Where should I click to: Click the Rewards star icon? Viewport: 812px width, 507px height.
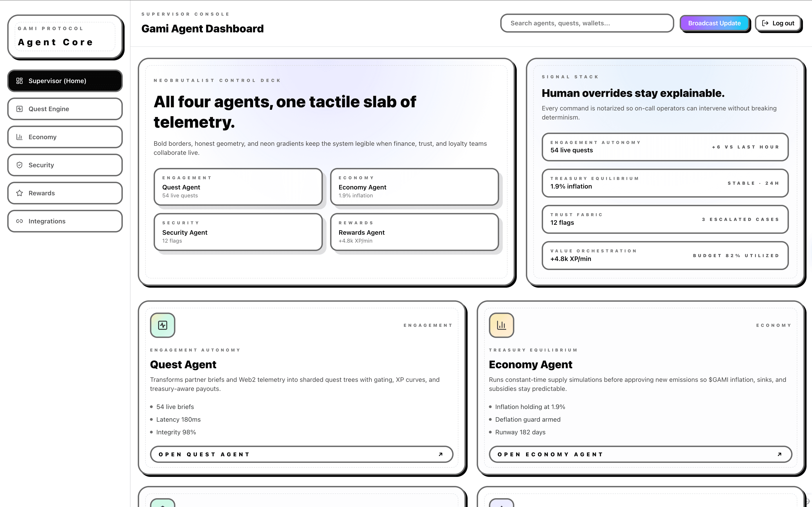[19, 193]
